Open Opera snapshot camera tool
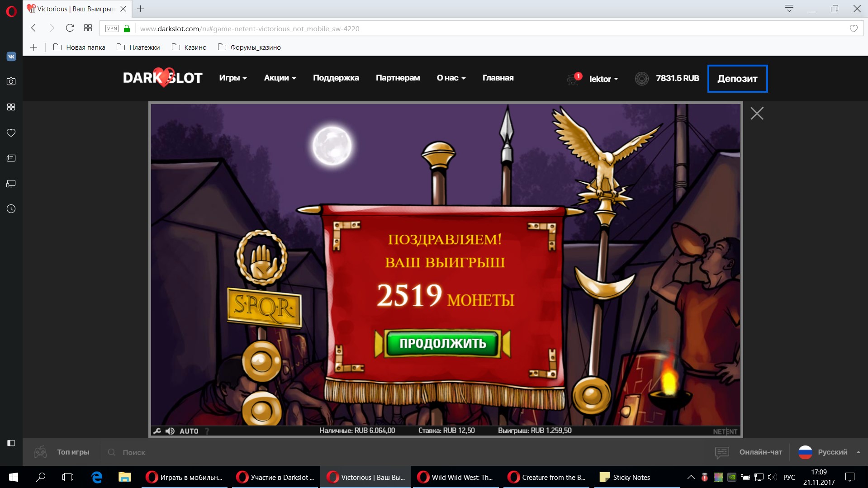The height and width of the screenshot is (488, 868). (x=11, y=81)
